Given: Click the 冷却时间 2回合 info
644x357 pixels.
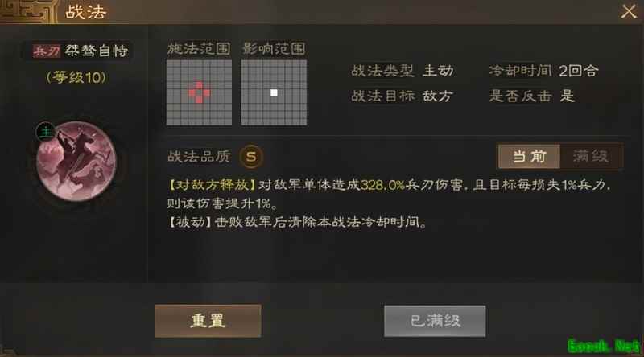Looking at the screenshot, I should (544, 71).
